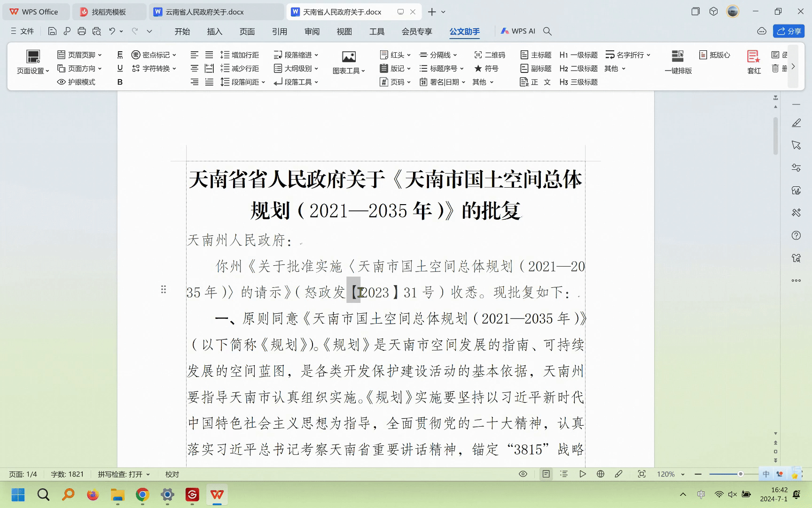Open the 图表工具 picture tool icon
812x508 pixels.
tap(349, 57)
